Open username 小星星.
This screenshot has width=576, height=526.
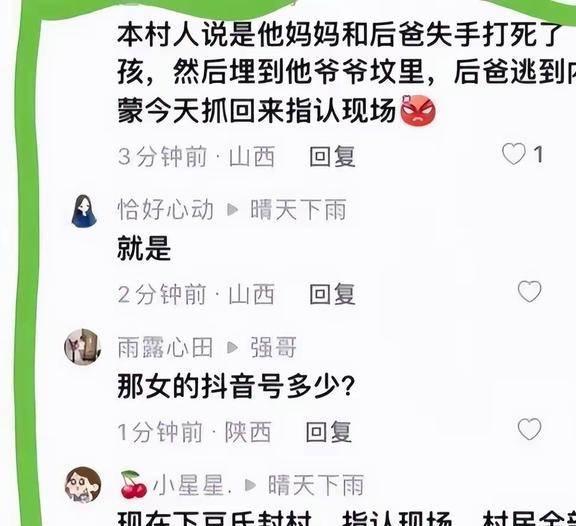pos(192,485)
